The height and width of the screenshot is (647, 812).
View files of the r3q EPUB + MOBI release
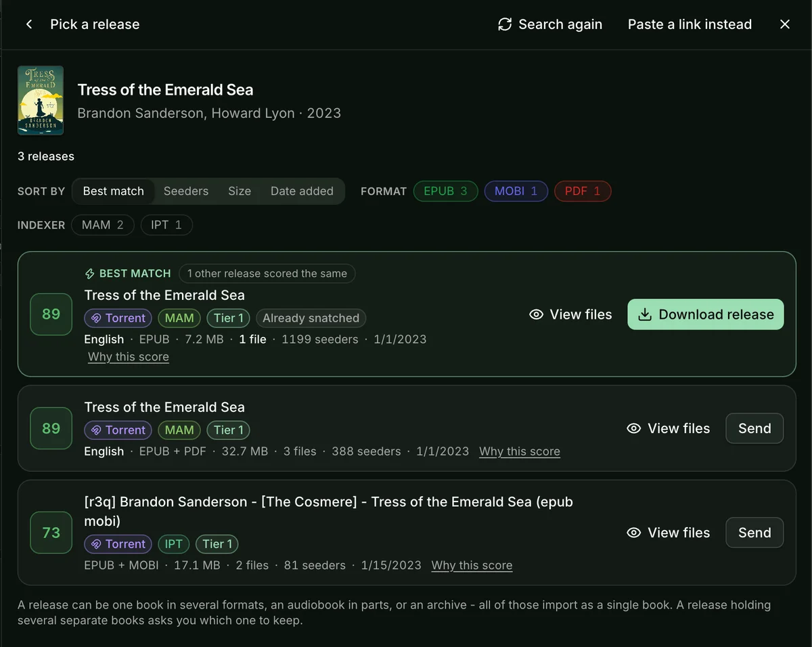pos(669,533)
